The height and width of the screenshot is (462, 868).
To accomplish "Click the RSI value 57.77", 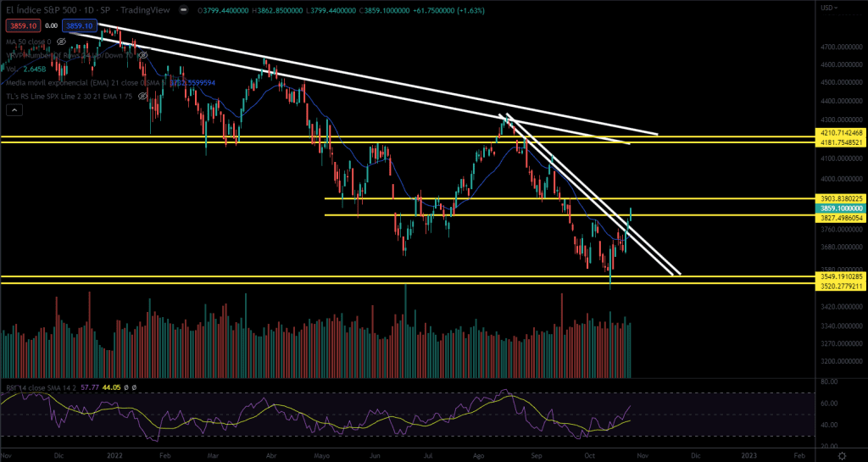I will (x=90, y=388).
